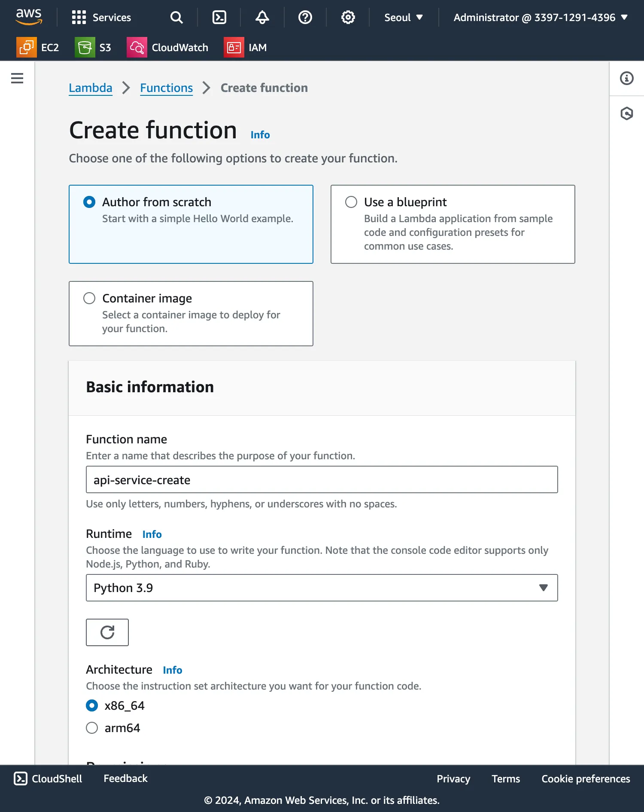Image resolution: width=644 pixels, height=812 pixels.
Task: Launch CloudShell from the top navigation icon
Action: point(219,18)
